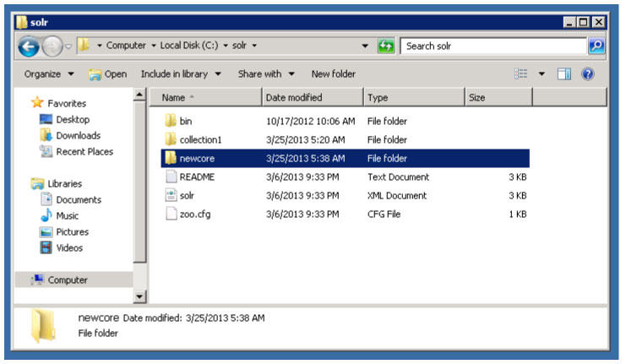Open the Organize menu

pyautogui.click(x=49, y=74)
